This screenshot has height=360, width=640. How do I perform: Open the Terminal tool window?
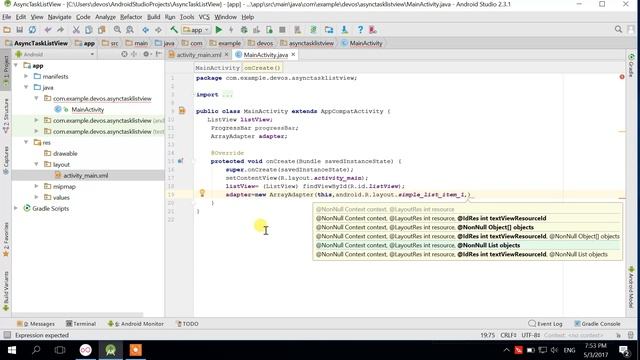[81, 324]
